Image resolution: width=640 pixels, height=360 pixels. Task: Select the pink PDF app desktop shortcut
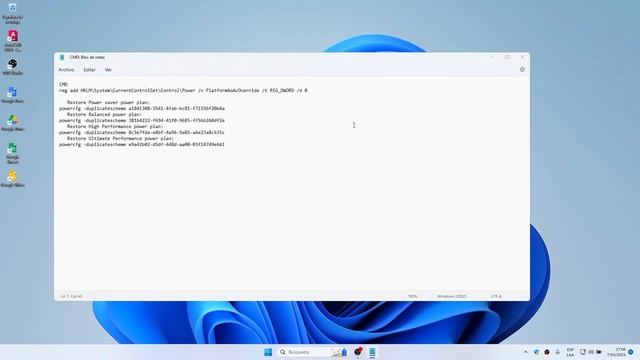coord(13,41)
